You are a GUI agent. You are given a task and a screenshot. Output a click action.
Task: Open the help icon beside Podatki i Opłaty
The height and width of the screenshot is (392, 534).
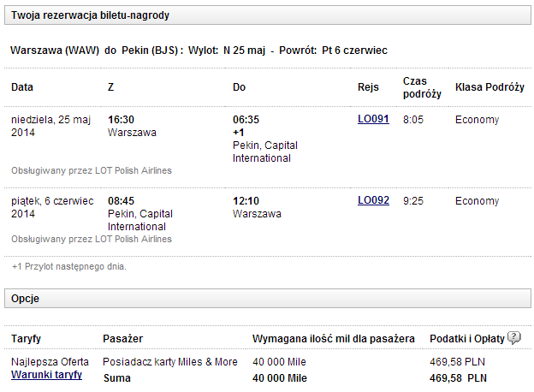pos(514,337)
